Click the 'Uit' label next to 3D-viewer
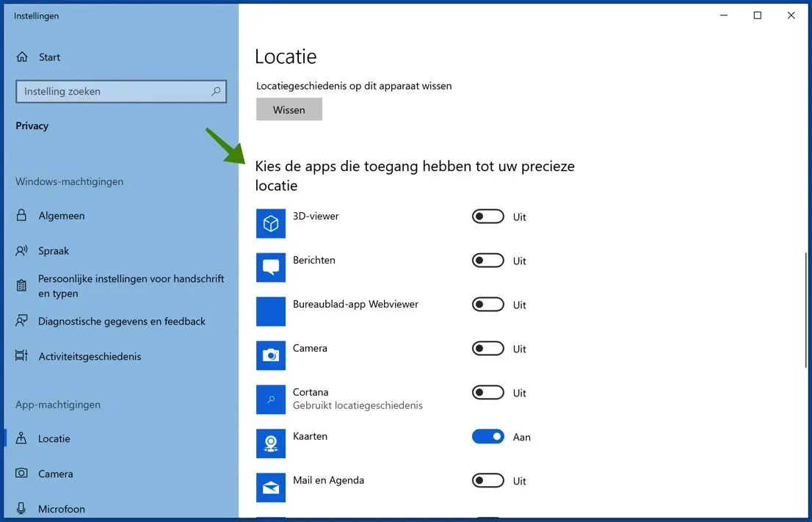This screenshot has width=812, height=522. (x=519, y=217)
